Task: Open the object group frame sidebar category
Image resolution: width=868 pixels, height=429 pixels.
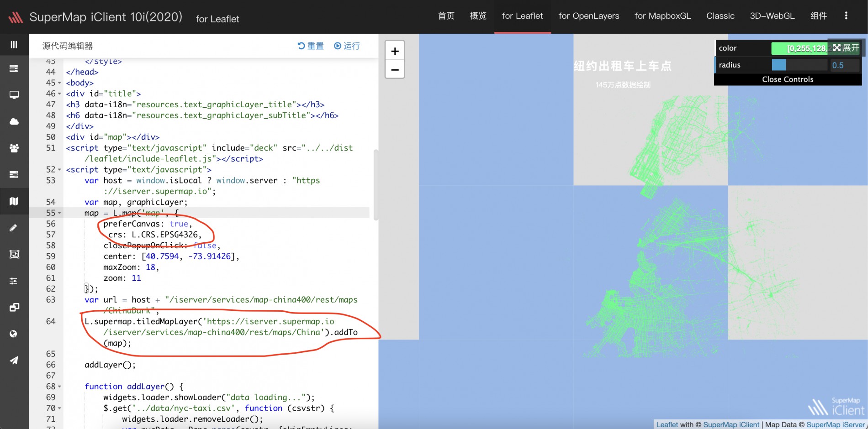Action: click(x=14, y=254)
